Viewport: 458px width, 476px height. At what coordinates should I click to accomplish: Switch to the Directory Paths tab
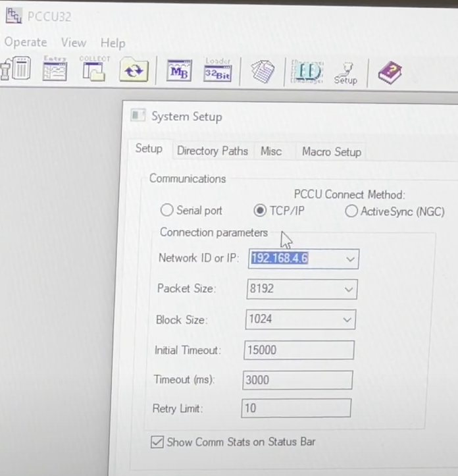[x=213, y=151]
